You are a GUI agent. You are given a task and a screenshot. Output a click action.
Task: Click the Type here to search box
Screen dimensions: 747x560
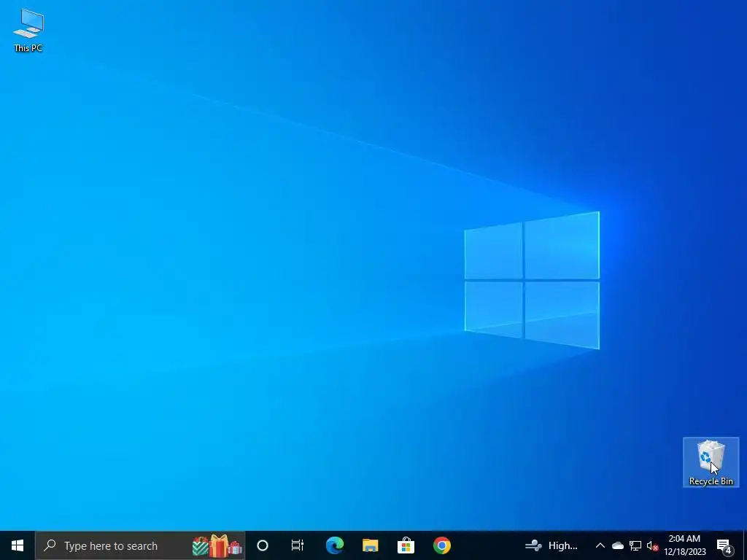[140, 545]
